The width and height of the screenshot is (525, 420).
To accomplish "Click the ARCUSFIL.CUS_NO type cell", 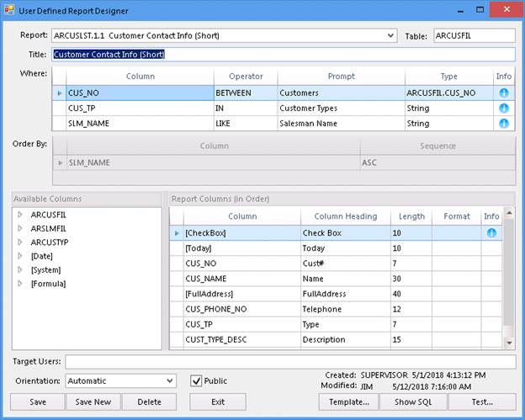I will (449, 93).
